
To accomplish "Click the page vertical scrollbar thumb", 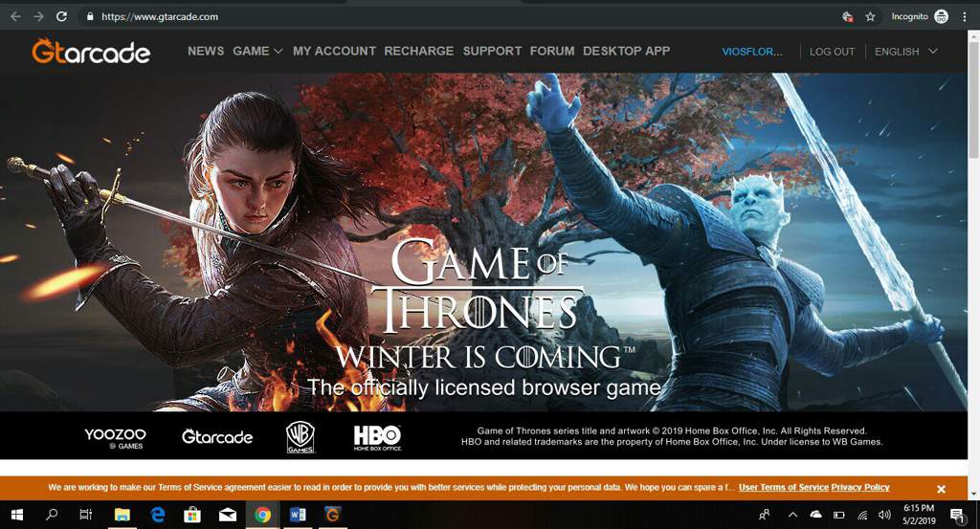I will pyautogui.click(x=973, y=99).
